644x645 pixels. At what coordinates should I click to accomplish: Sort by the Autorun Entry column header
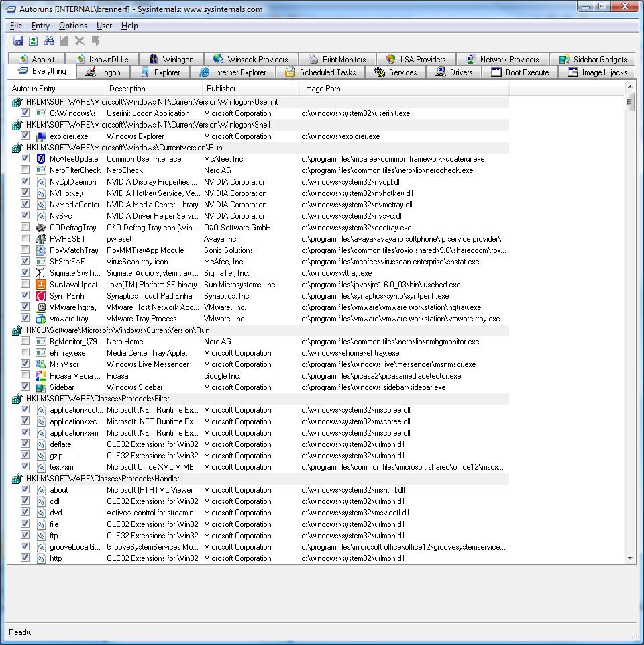pyautogui.click(x=56, y=89)
